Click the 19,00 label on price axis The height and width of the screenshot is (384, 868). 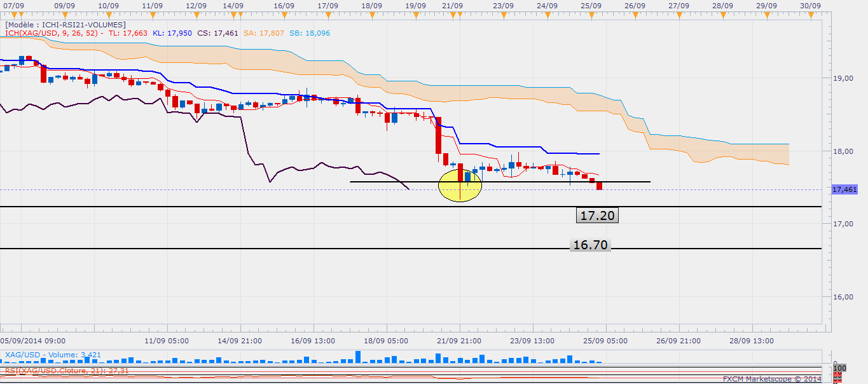click(x=841, y=78)
